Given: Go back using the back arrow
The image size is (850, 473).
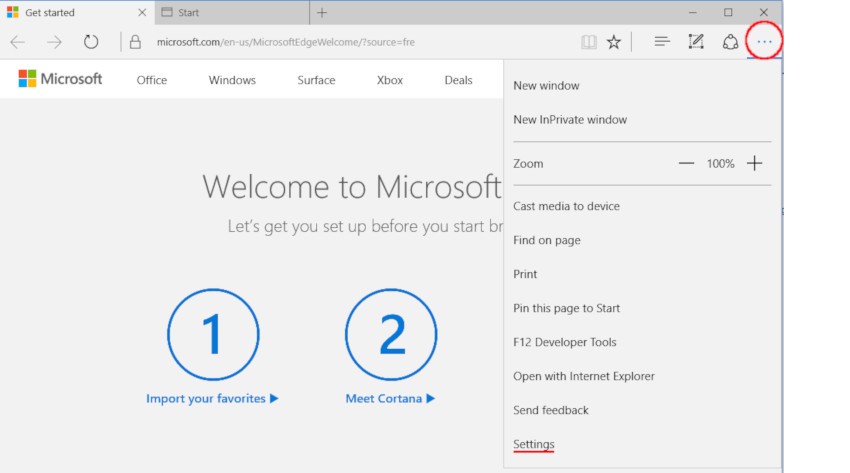Looking at the screenshot, I should (x=17, y=42).
